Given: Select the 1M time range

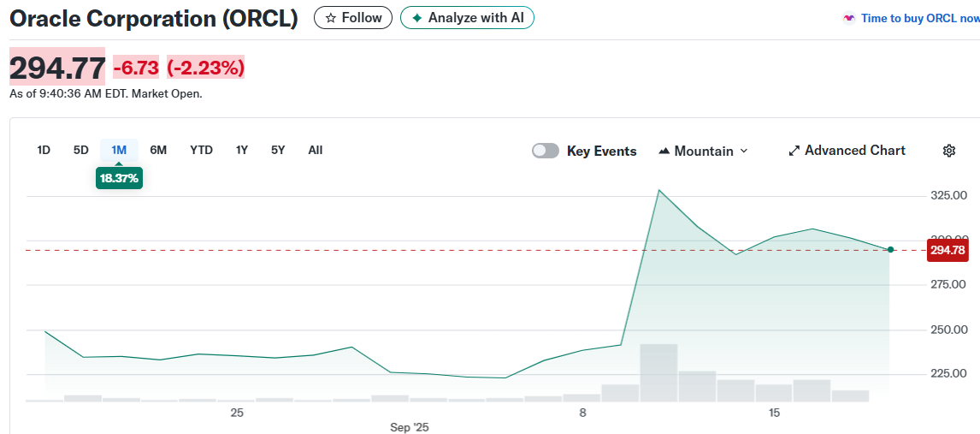Looking at the screenshot, I should (x=119, y=150).
